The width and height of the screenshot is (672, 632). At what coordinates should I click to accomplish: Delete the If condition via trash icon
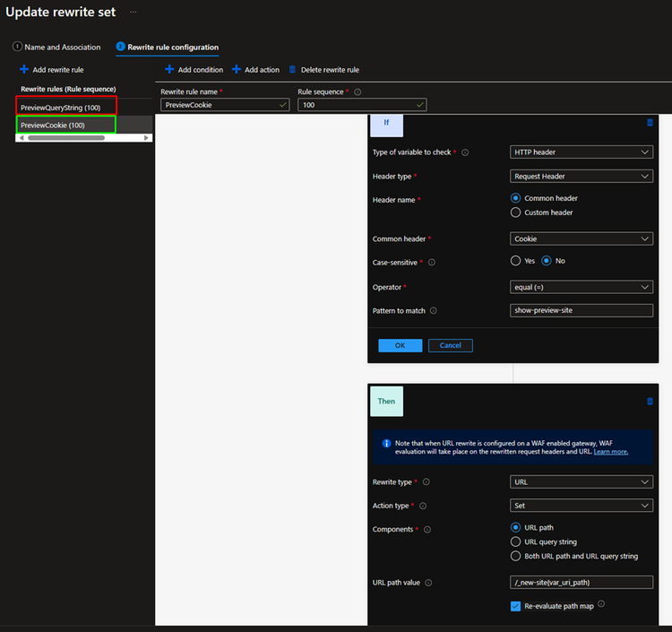point(650,123)
